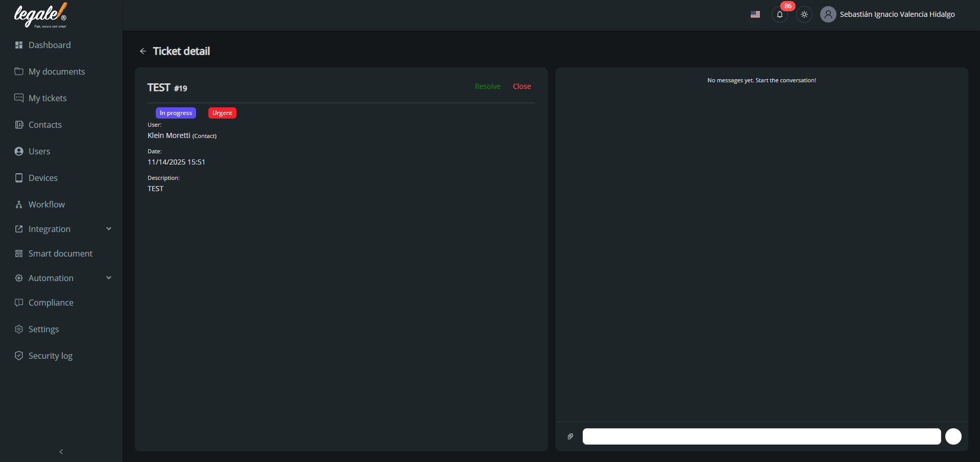The height and width of the screenshot is (462, 980).
Task: Close the TEST ticket
Action: coord(521,86)
